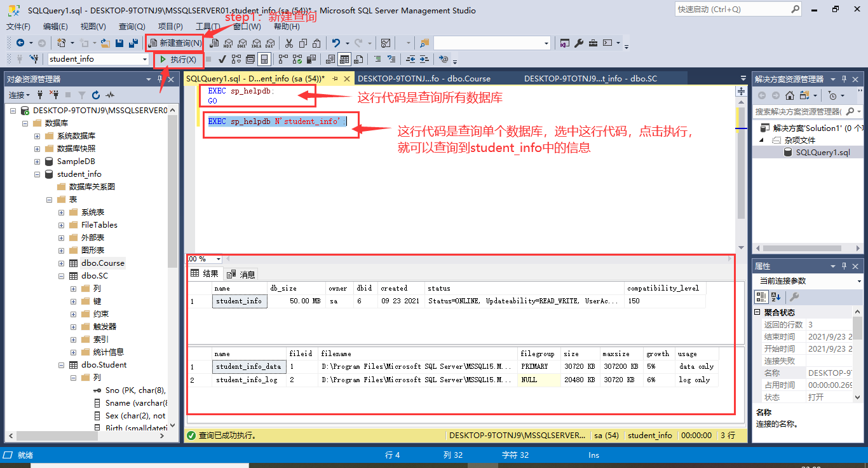Switch to the dbo.Course document tab

click(x=424, y=79)
